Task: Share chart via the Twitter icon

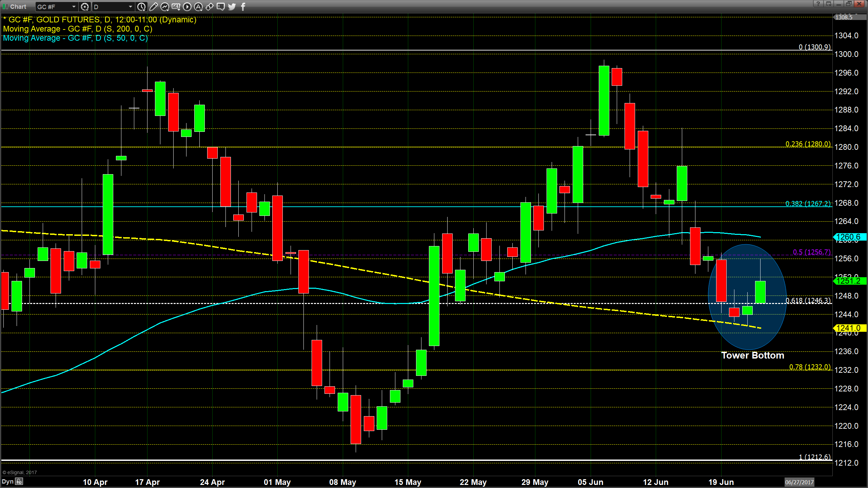Action: click(x=232, y=6)
